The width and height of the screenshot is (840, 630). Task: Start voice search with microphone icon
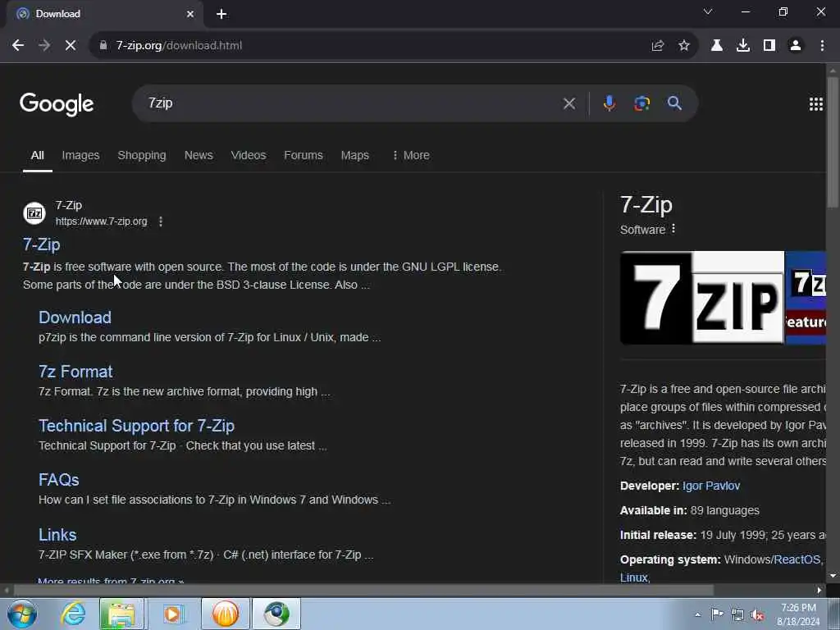pyautogui.click(x=609, y=103)
